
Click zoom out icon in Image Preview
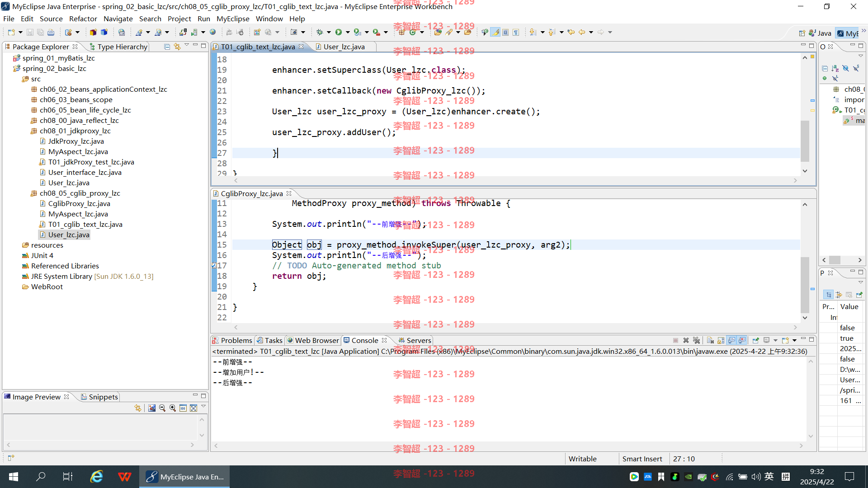click(x=162, y=408)
